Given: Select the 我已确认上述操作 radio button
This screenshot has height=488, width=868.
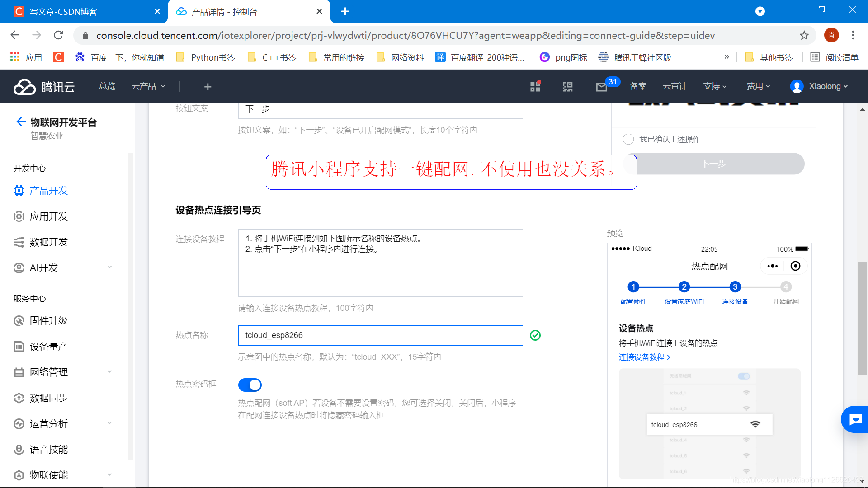Looking at the screenshot, I should 628,139.
